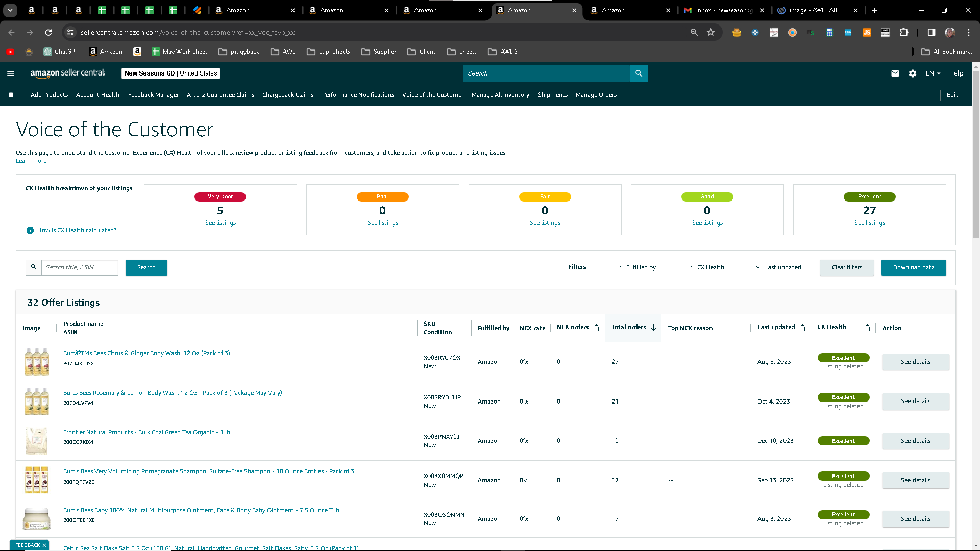Open the Shipments menu item

click(x=553, y=95)
